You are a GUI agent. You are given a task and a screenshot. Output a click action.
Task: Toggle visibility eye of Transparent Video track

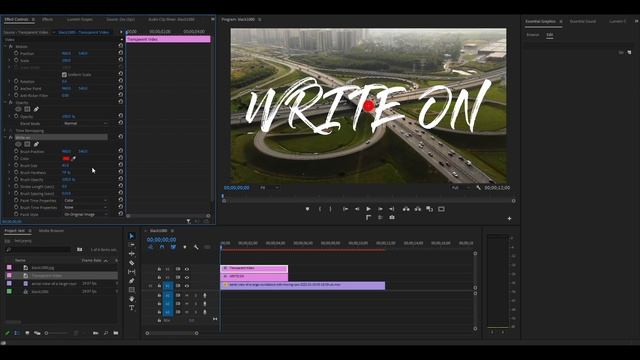(x=187, y=269)
